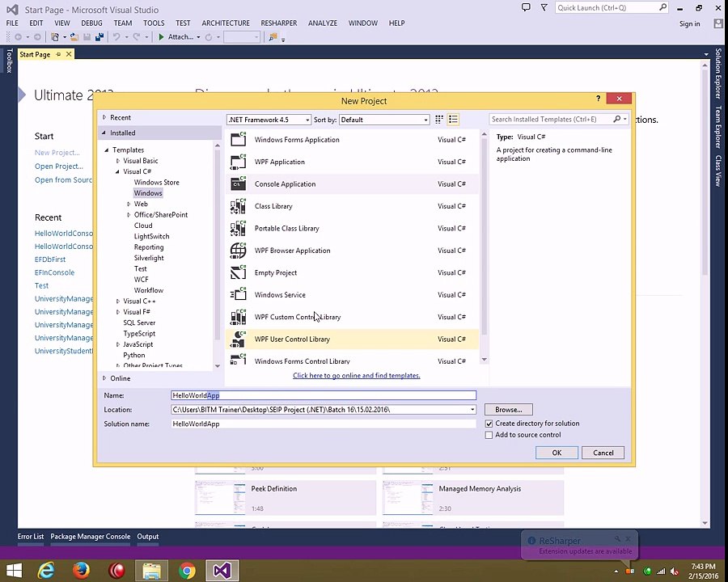Open the help question mark in dialog

click(x=598, y=99)
